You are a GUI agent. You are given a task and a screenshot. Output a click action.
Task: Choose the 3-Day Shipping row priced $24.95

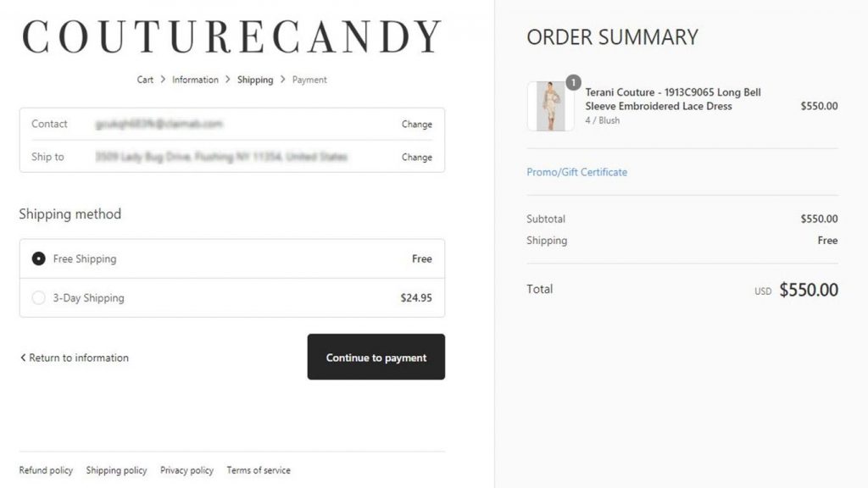(x=232, y=297)
